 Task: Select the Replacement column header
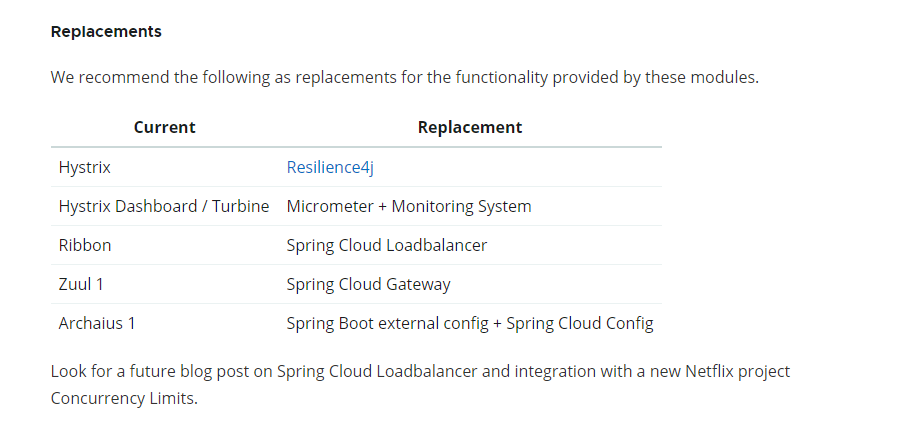[470, 127]
